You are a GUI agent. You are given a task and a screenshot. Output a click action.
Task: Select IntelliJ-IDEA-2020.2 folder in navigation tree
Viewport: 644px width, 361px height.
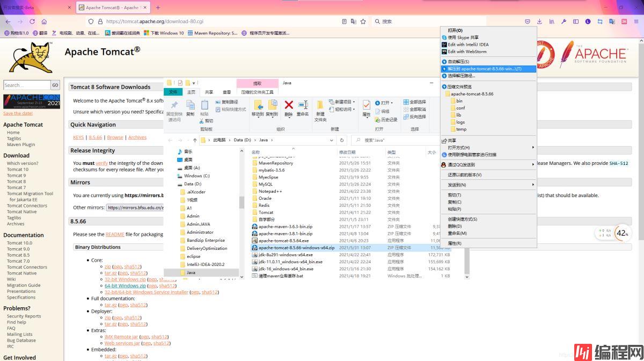click(206, 264)
